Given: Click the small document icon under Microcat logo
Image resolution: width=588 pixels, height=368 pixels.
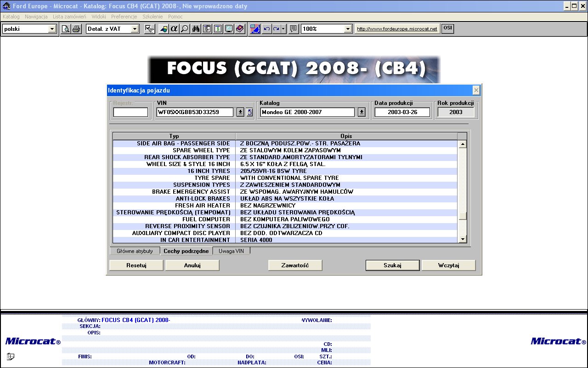Looking at the screenshot, I should tap(11, 356).
